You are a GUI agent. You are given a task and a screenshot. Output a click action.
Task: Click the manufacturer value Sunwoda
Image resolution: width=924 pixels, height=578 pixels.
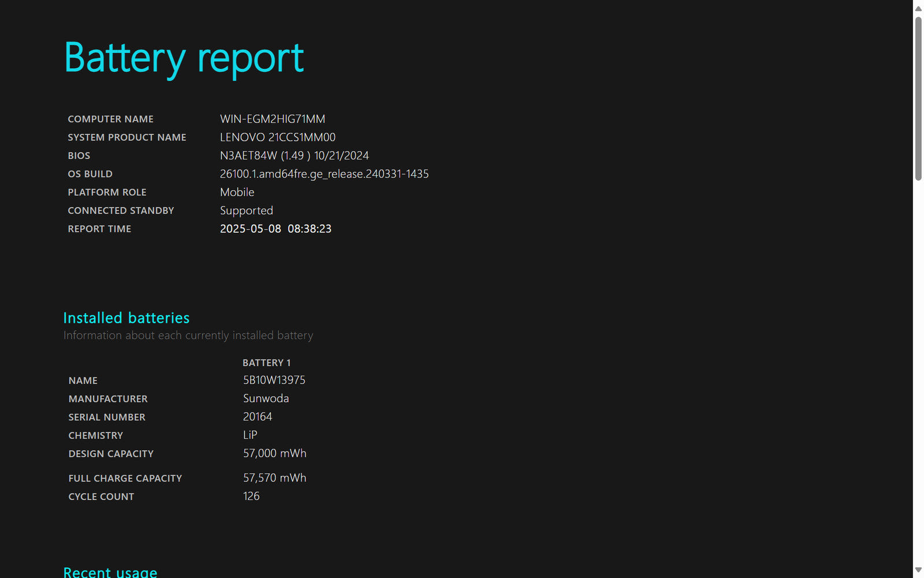coord(266,399)
